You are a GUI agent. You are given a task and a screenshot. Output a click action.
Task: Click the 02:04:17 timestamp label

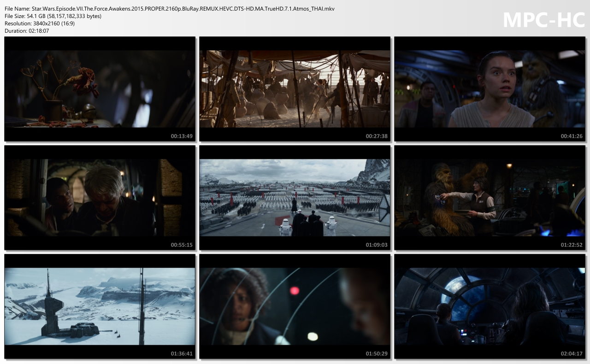[x=572, y=354]
